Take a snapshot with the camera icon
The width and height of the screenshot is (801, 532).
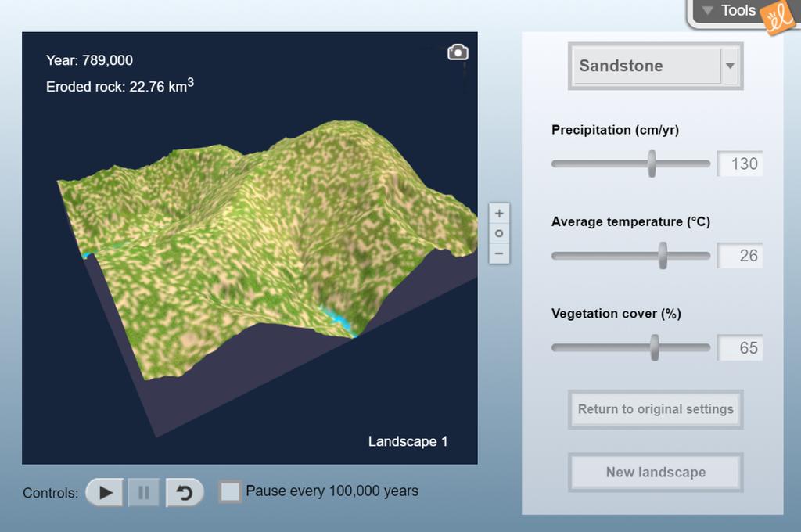pos(458,52)
